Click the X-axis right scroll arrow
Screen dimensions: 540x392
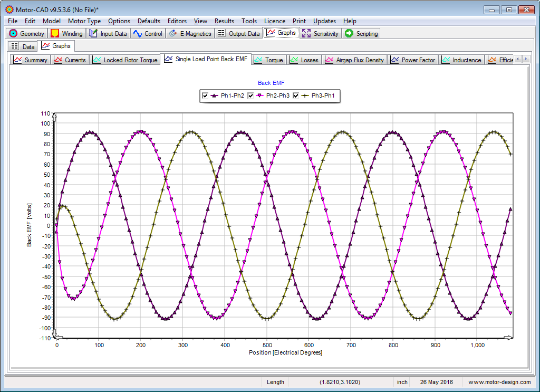tap(508, 338)
